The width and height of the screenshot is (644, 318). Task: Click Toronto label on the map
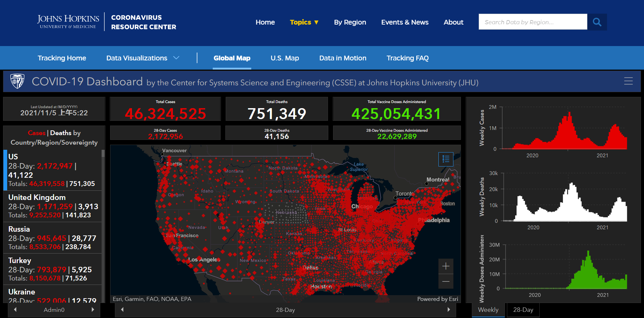coord(405,193)
